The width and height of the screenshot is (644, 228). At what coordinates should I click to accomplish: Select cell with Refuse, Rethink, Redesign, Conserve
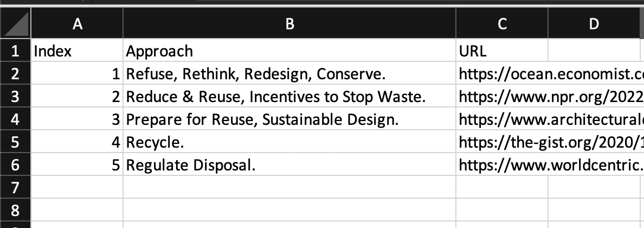pyautogui.click(x=289, y=74)
